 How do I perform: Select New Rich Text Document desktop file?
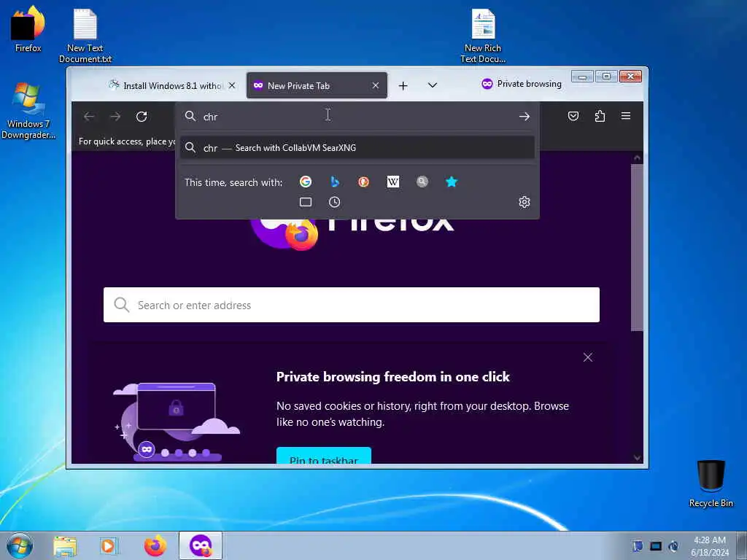[x=483, y=36]
